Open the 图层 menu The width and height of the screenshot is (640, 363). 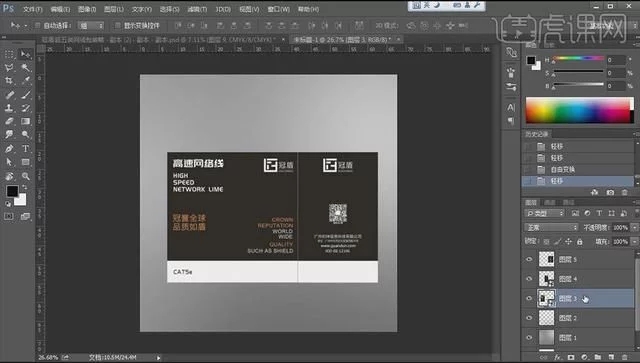click(113, 9)
